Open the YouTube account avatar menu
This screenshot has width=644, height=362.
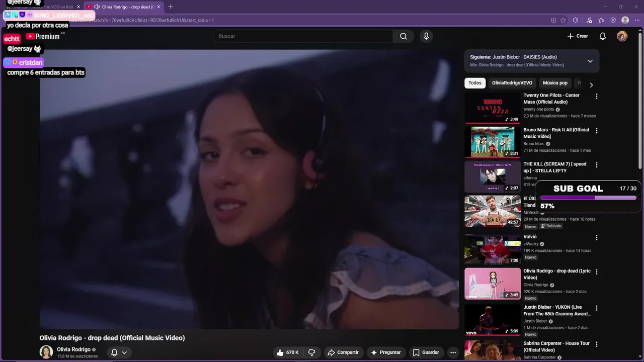[622, 36]
